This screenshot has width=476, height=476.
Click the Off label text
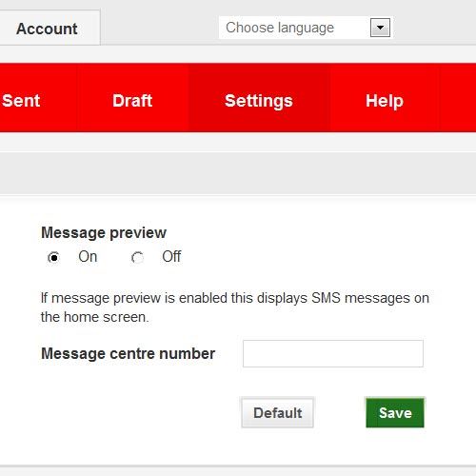click(x=171, y=256)
